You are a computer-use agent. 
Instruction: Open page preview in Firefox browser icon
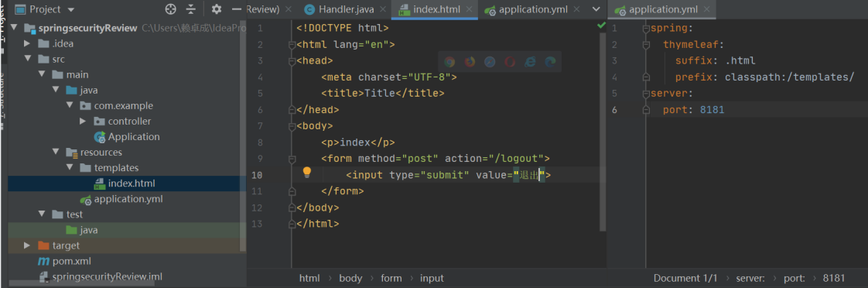click(470, 62)
